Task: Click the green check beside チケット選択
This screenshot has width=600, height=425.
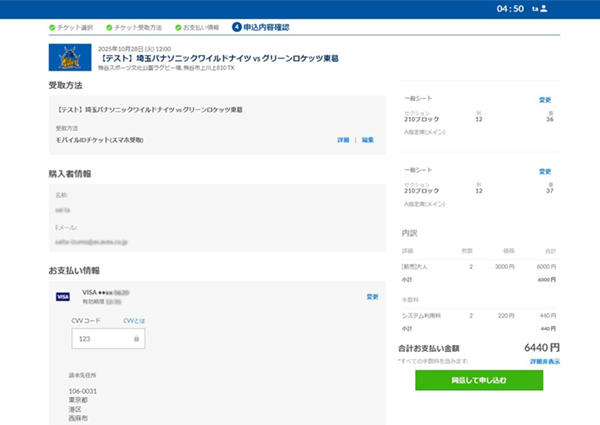Action: (x=52, y=28)
